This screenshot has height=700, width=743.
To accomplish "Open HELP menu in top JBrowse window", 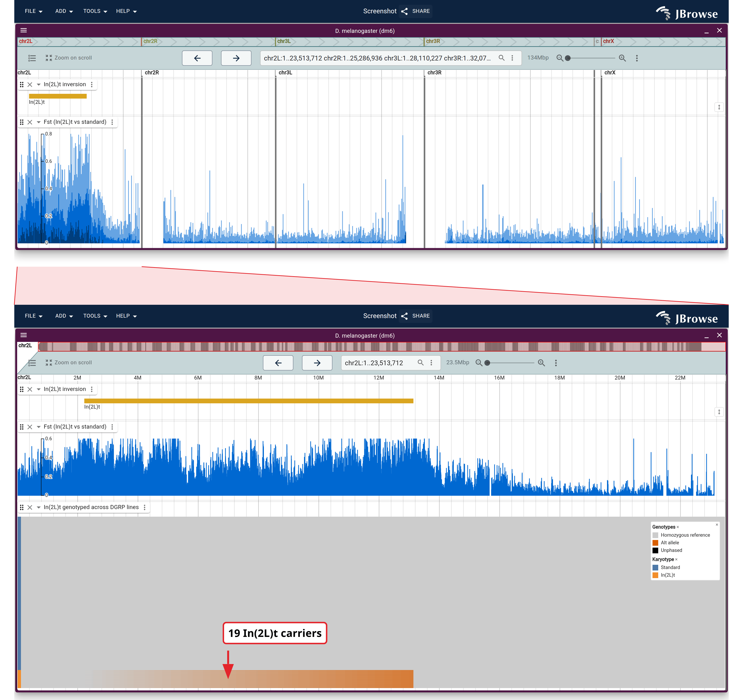I will [126, 11].
